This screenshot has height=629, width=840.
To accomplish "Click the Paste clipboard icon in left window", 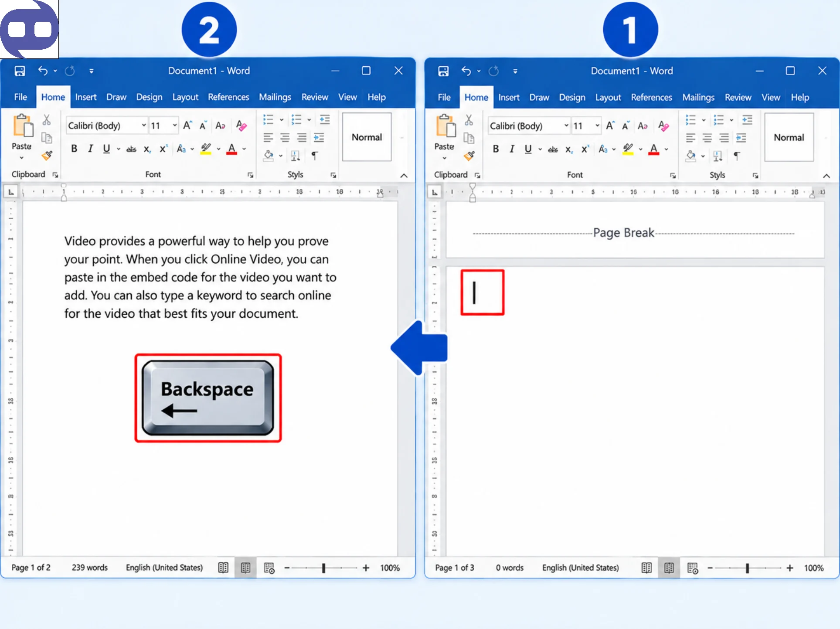I will (23, 126).
